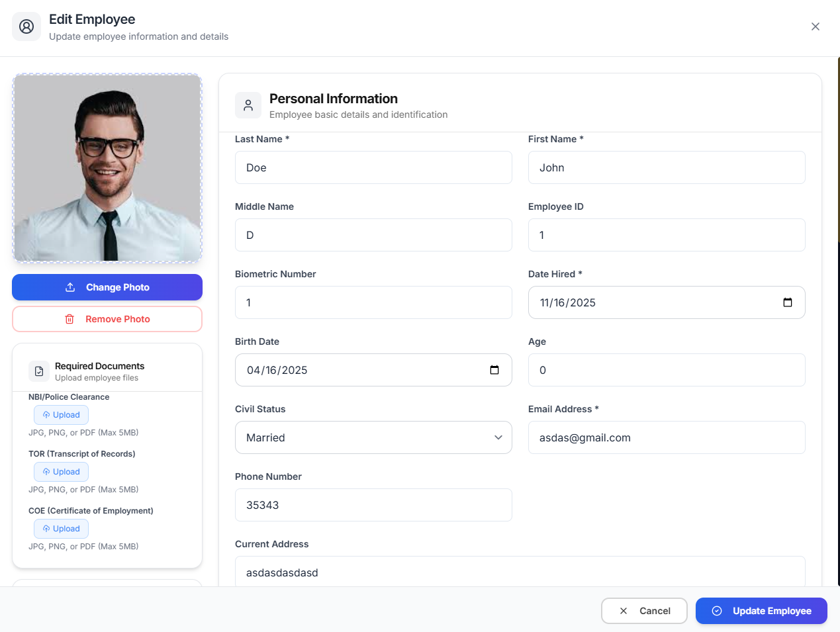Click the trash icon on Remove Photo

pos(70,318)
